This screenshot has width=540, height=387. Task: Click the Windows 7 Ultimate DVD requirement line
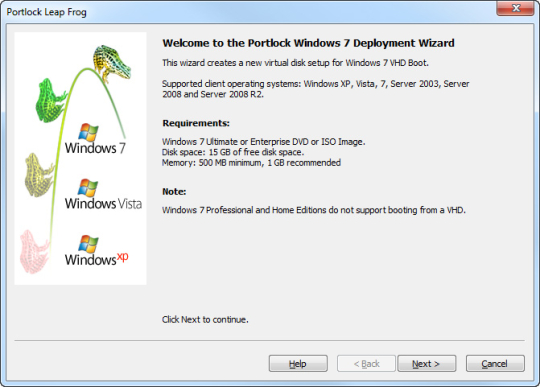point(263,142)
